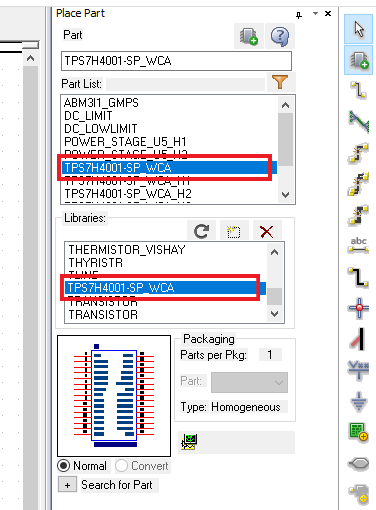This screenshot has width=376, height=510.
Task: Pin the Place Part panel
Action: coord(299,15)
